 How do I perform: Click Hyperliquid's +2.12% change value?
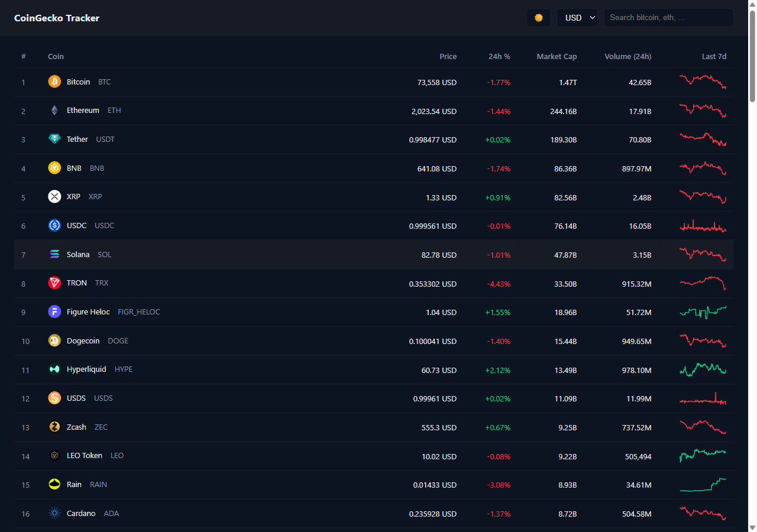[498, 370]
